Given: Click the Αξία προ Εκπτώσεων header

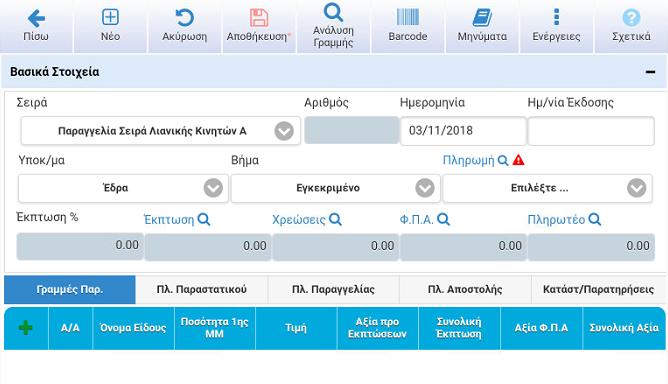Looking at the screenshot, I should pyautogui.click(x=377, y=328).
